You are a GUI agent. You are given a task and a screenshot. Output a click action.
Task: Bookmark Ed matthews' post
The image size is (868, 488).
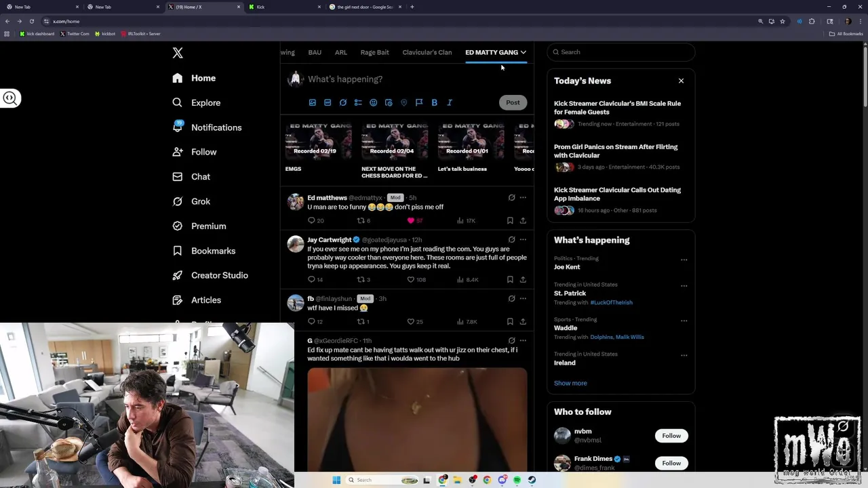click(510, 220)
